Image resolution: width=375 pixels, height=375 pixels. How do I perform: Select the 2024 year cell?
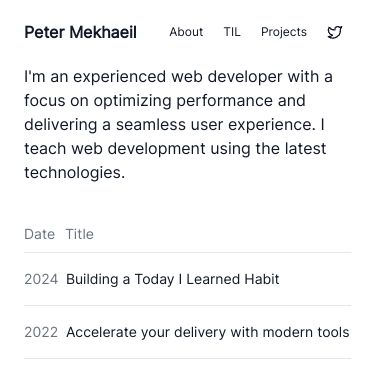pos(41,279)
